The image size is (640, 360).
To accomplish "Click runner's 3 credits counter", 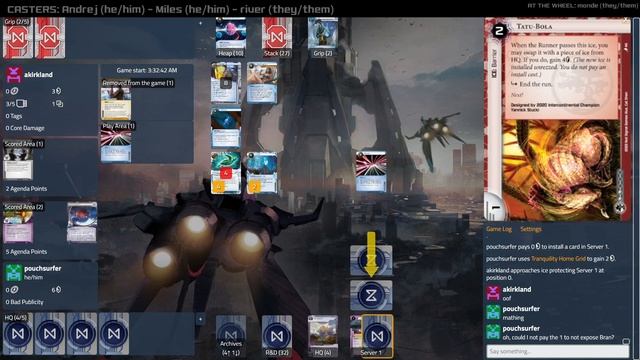I will coord(56,91).
